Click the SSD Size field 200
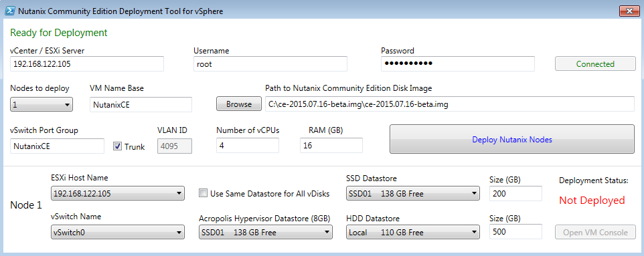Screen dimensions: 644x256 516,193
